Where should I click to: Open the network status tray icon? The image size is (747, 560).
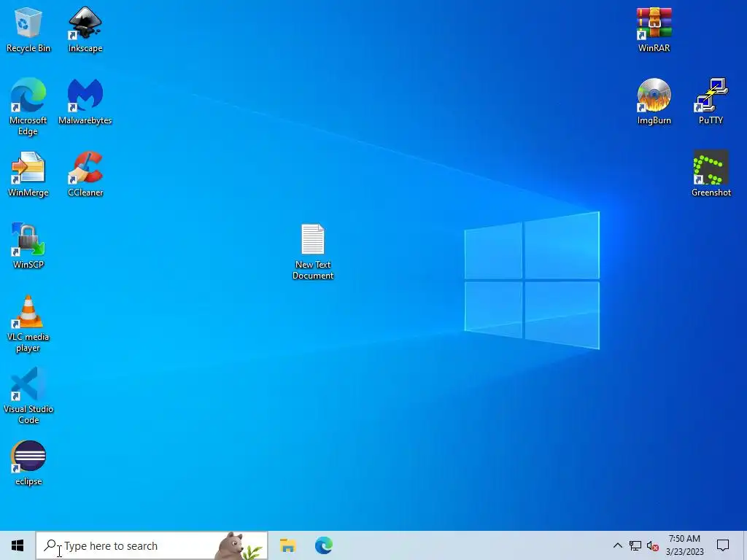pyautogui.click(x=635, y=545)
